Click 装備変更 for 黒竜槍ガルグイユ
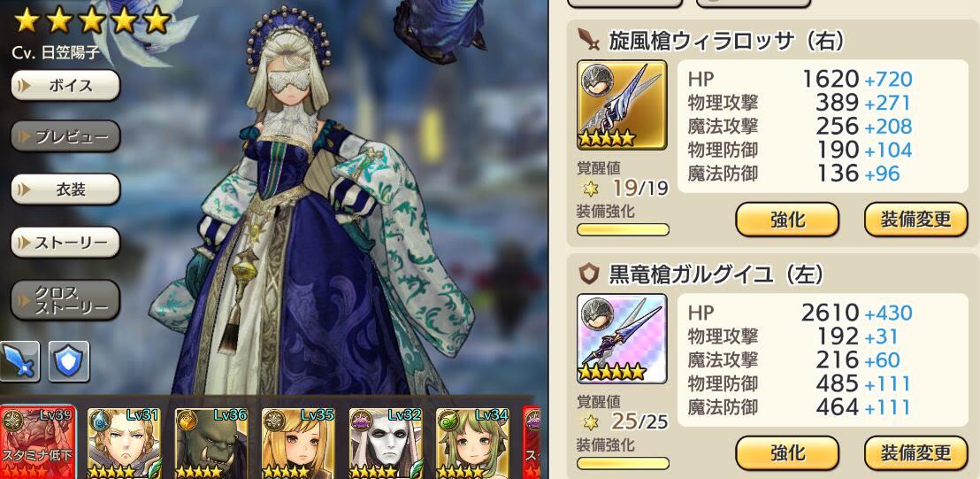This screenshot has width=980, height=479. (915, 452)
